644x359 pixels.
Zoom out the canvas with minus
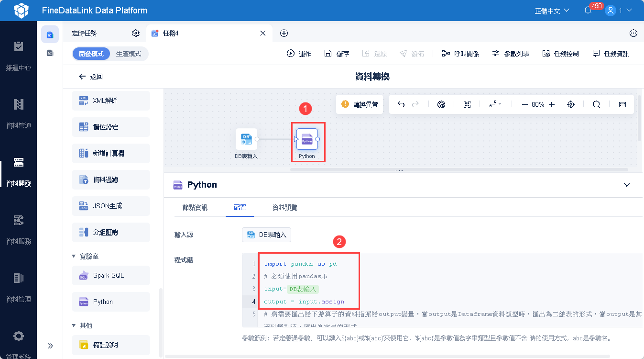(524, 104)
